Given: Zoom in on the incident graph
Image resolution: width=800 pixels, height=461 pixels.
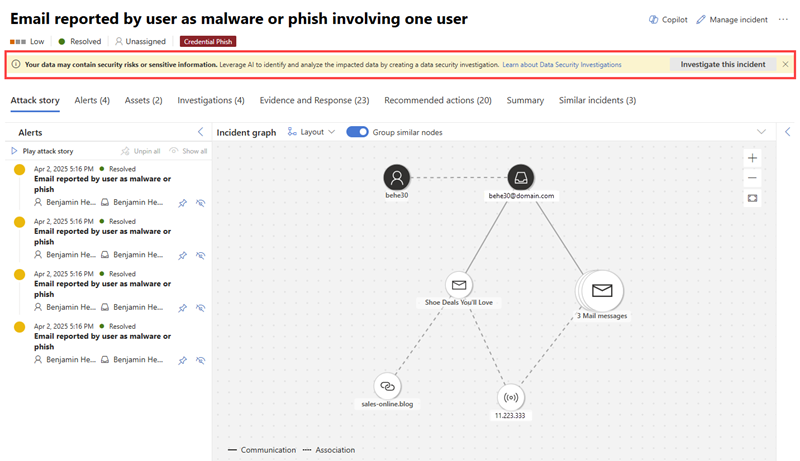Looking at the screenshot, I should [753, 158].
